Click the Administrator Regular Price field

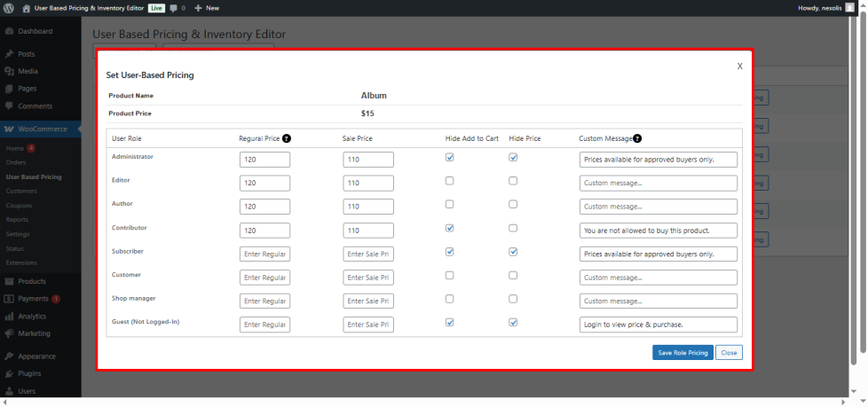264,160
